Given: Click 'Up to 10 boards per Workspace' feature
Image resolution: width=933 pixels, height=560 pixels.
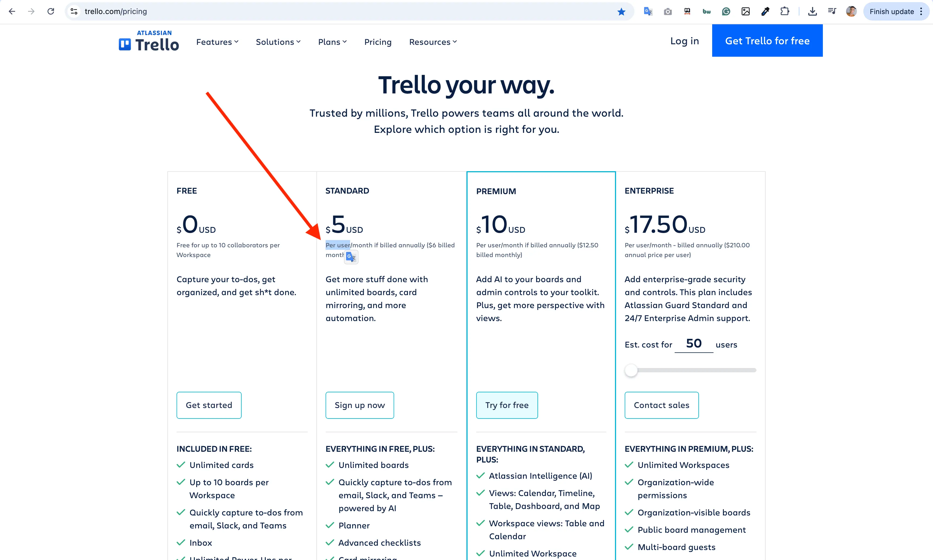Looking at the screenshot, I should tap(229, 489).
